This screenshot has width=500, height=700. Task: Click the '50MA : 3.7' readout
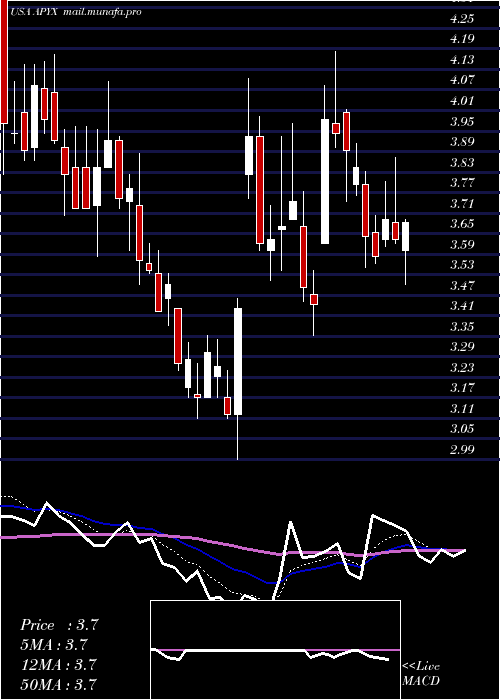click(58, 684)
